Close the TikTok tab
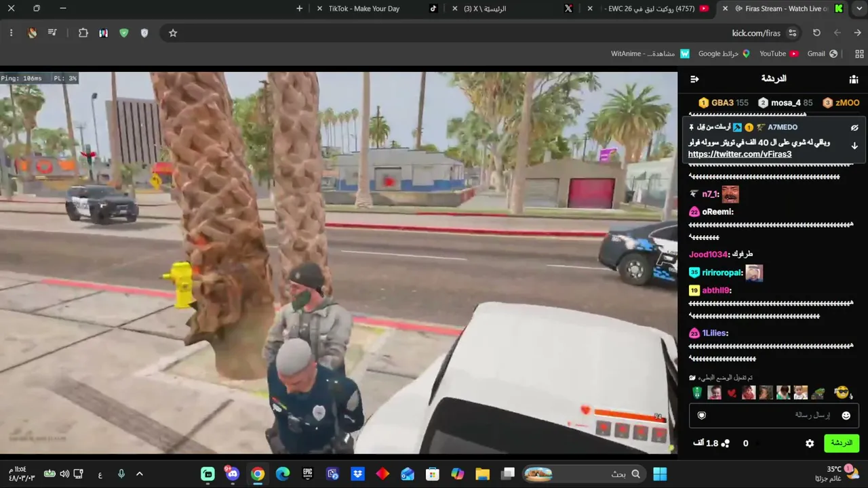 [x=320, y=9]
